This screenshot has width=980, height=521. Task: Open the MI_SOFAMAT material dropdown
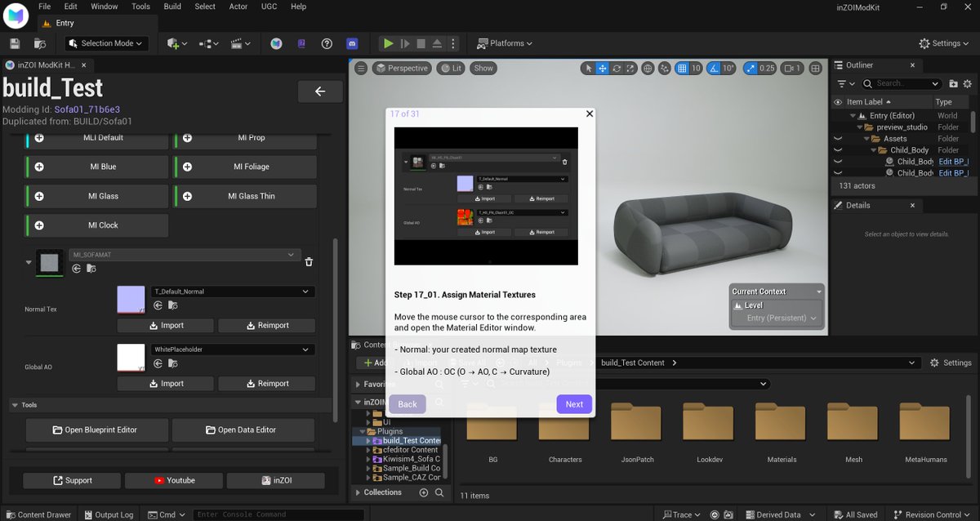point(185,255)
